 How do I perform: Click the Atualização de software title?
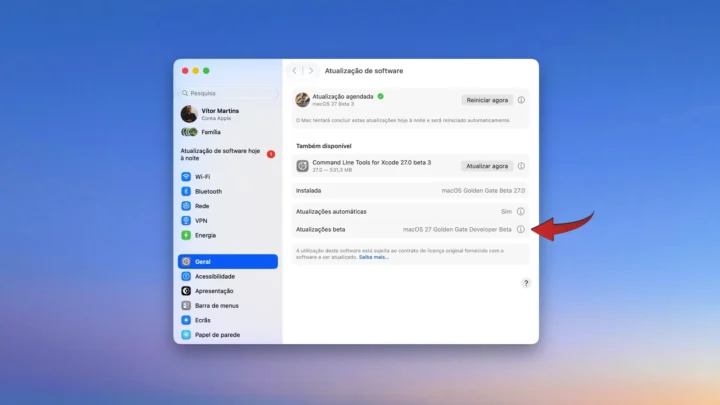click(x=364, y=71)
